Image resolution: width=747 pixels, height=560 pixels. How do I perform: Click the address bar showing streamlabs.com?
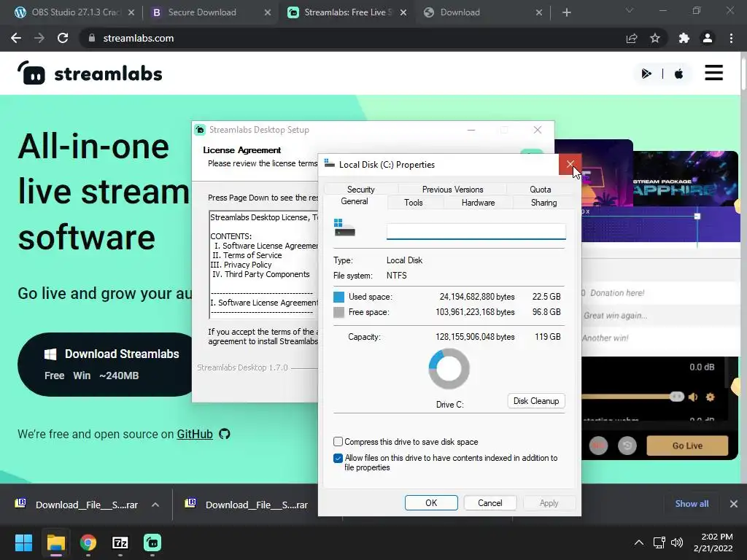(x=352, y=38)
